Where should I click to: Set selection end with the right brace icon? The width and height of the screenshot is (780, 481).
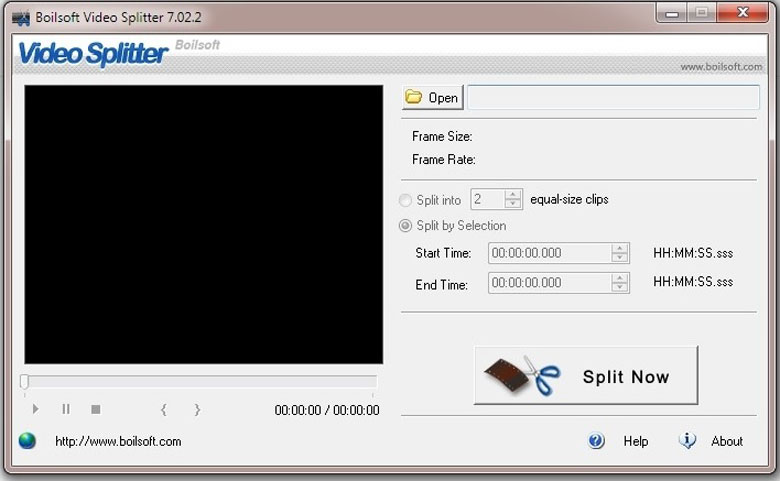click(197, 410)
